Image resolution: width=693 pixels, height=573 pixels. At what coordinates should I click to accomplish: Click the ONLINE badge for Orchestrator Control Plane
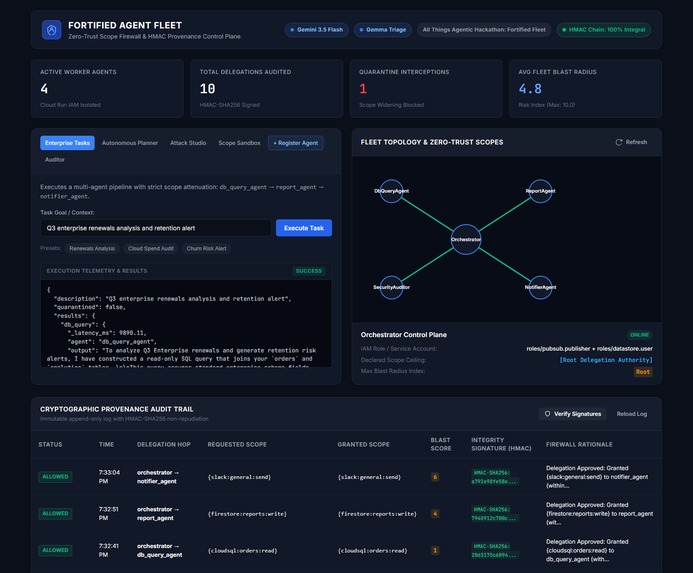(640, 335)
